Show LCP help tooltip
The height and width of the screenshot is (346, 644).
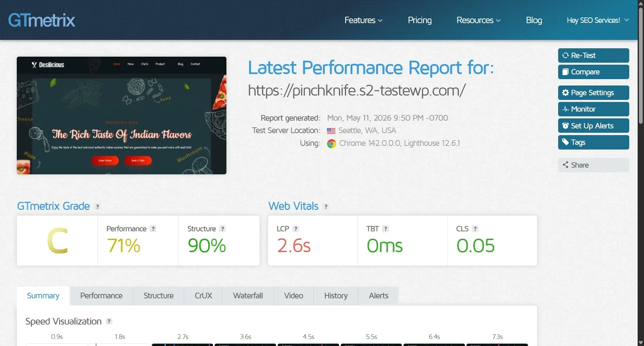pyautogui.click(x=296, y=229)
